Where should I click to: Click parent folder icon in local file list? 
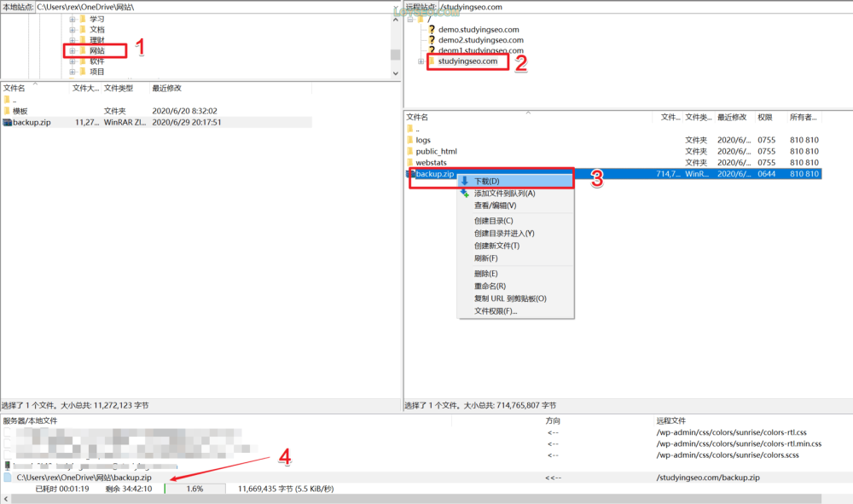pos(7,100)
